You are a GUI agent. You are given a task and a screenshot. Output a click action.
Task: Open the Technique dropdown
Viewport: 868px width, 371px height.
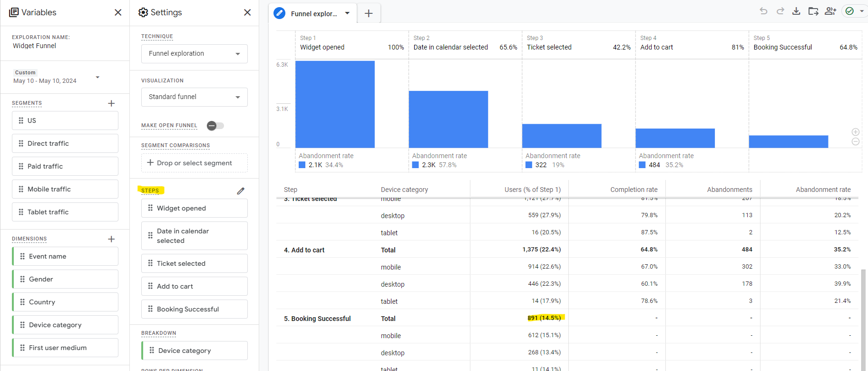pyautogui.click(x=195, y=54)
